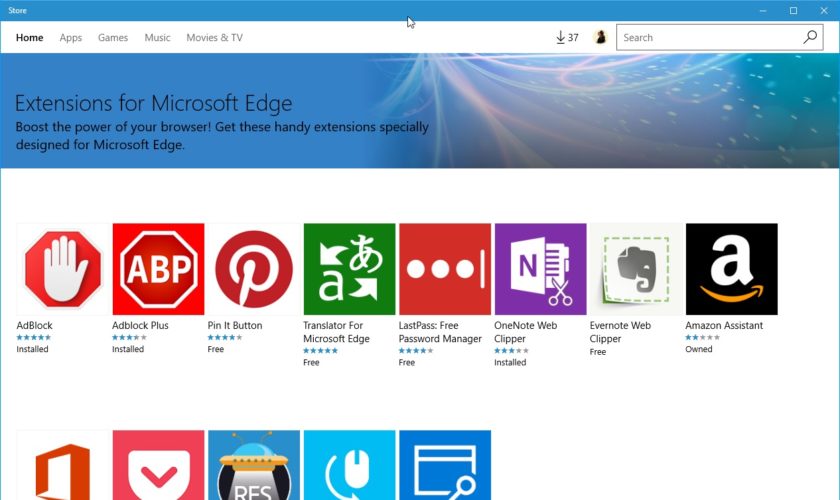Open the Amazon Assistant icon
The height and width of the screenshot is (500, 840).
click(x=731, y=269)
